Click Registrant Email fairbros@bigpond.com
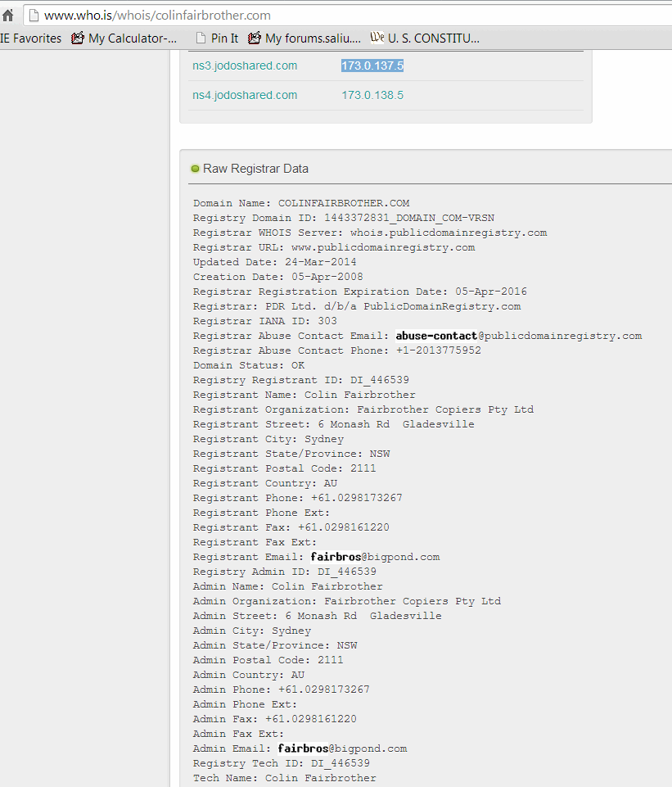The height and width of the screenshot is (787, 672). tap(317, 557)
